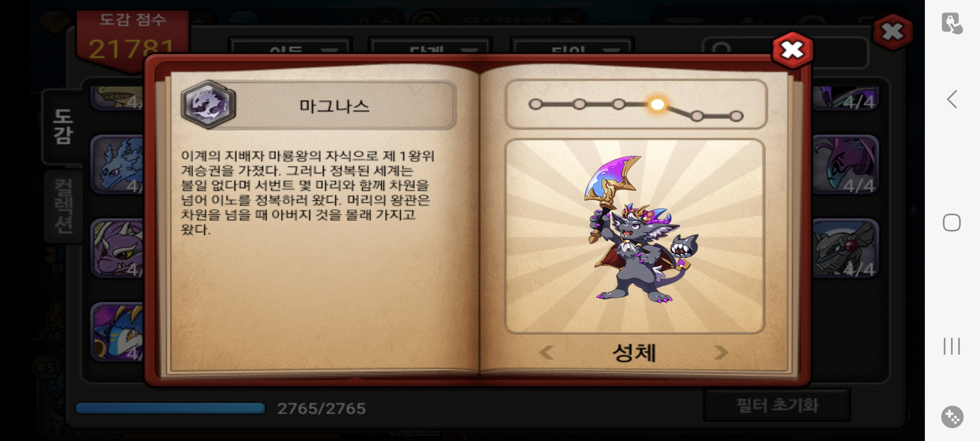Screen dimensions: 980x441
Task: Click the 필터 초기화 button
Action: pos(777,405)
